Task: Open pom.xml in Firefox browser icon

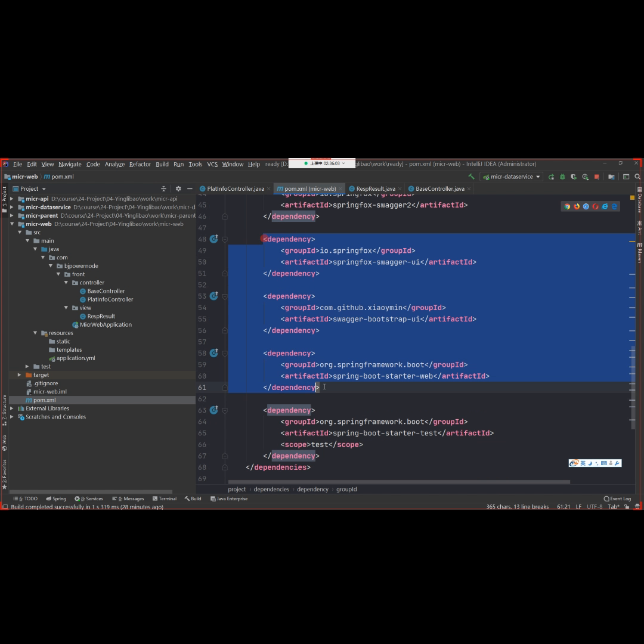Action: [577, 206]
